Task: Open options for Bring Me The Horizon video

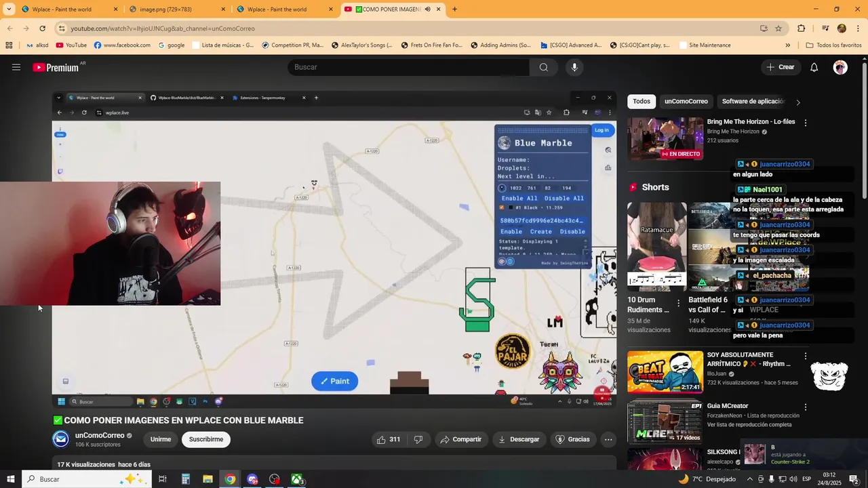Action: point(806,123)
